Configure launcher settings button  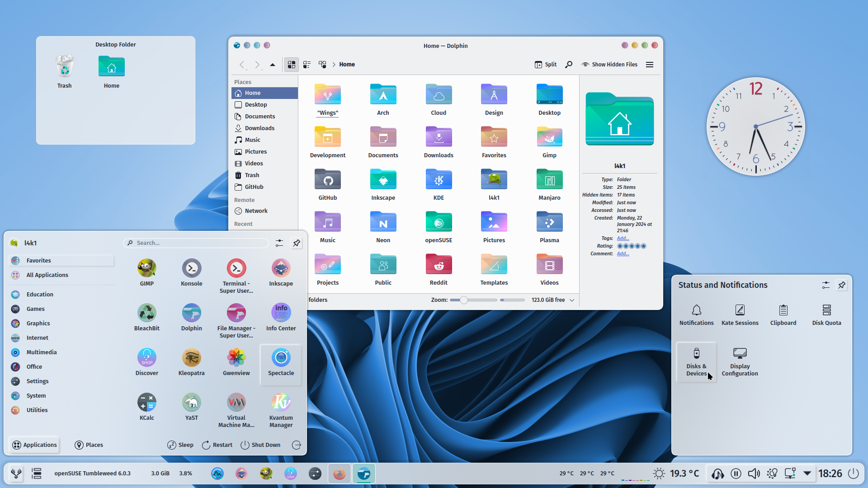pos(279,243)
